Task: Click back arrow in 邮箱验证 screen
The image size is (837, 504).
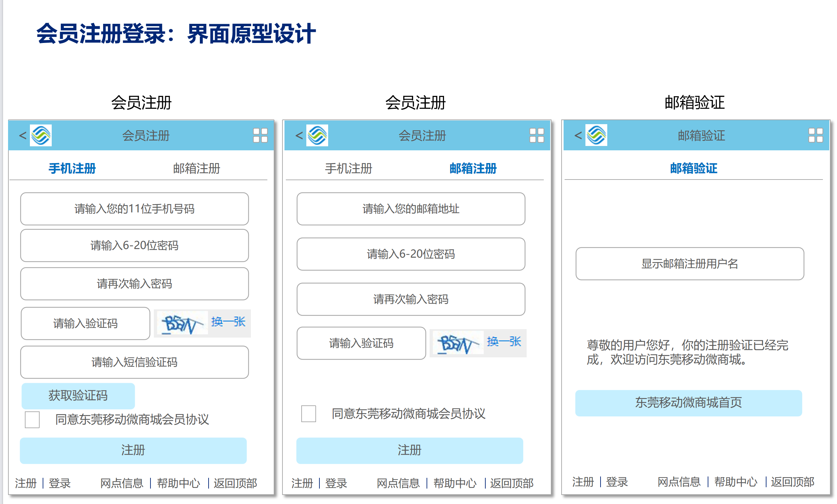Action: click(x=578, y=136)
